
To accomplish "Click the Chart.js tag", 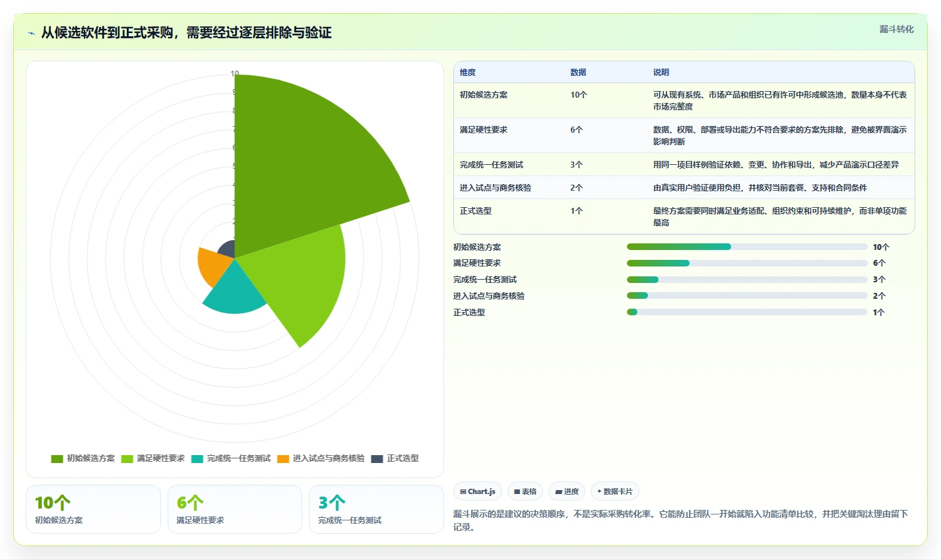I will coord(478,491).
